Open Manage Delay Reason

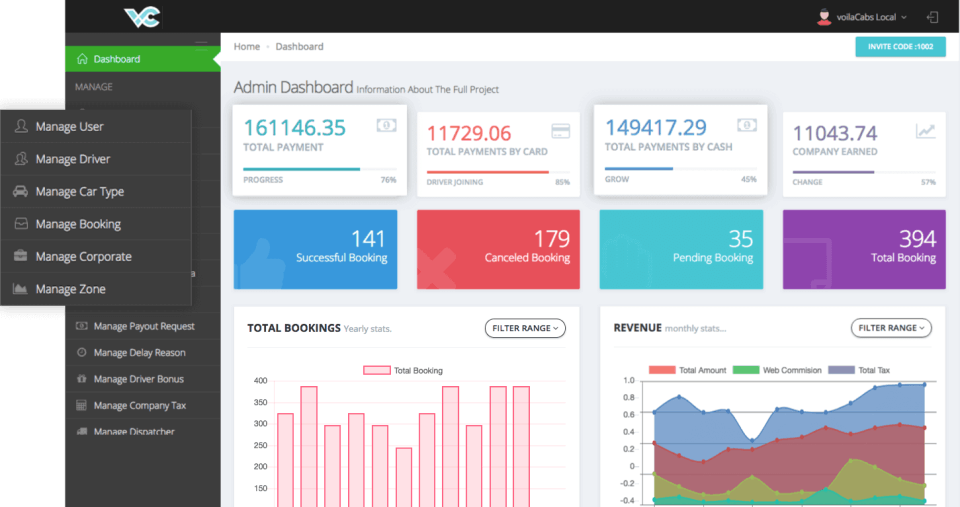pyautogui.click(x=143, y=353)
